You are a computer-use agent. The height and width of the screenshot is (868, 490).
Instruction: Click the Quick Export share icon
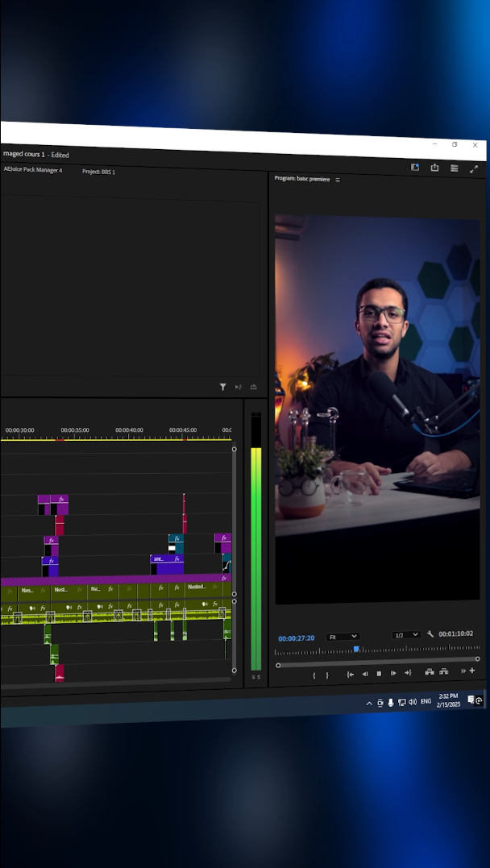pos(434,168)
